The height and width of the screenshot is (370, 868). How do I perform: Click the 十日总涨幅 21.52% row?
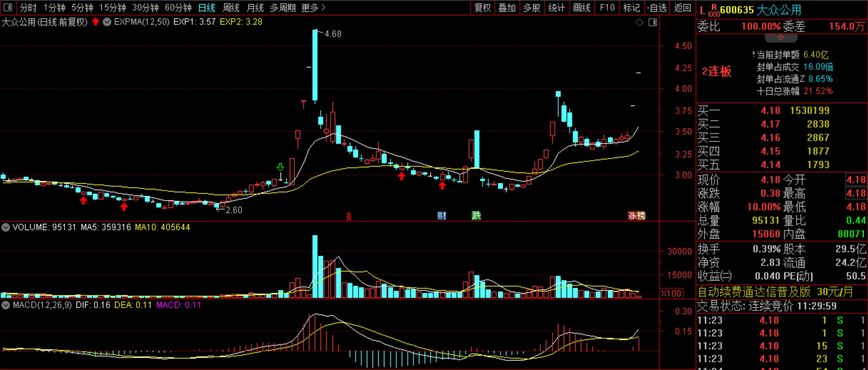tap(795, 91)
